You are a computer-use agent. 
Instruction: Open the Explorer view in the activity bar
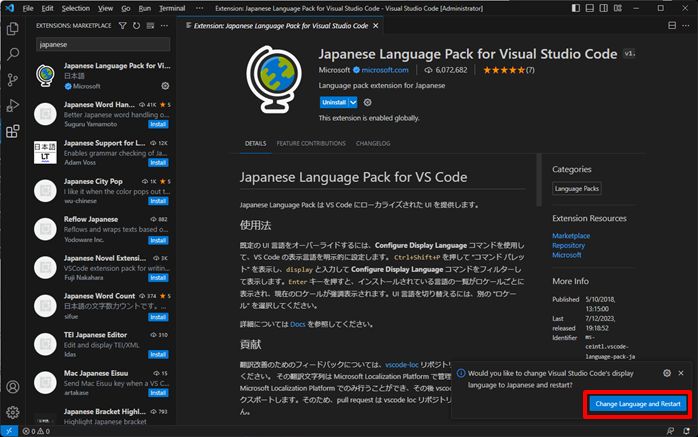click(x=12, y=29)
